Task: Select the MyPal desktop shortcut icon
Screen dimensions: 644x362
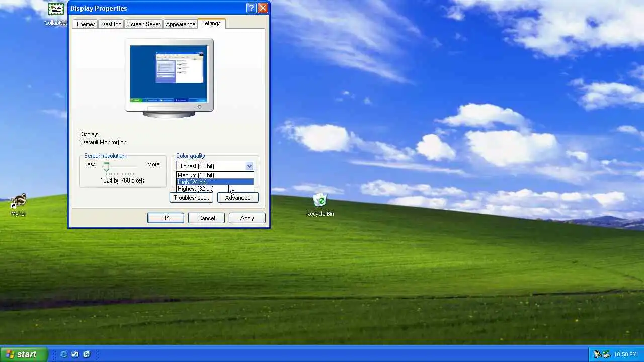Action: (x=18, y=205)
